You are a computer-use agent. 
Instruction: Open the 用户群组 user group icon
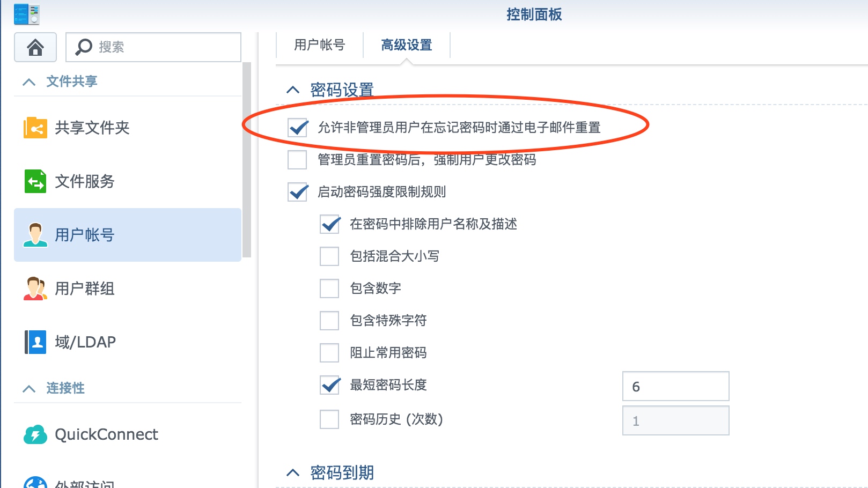(35, 289)
